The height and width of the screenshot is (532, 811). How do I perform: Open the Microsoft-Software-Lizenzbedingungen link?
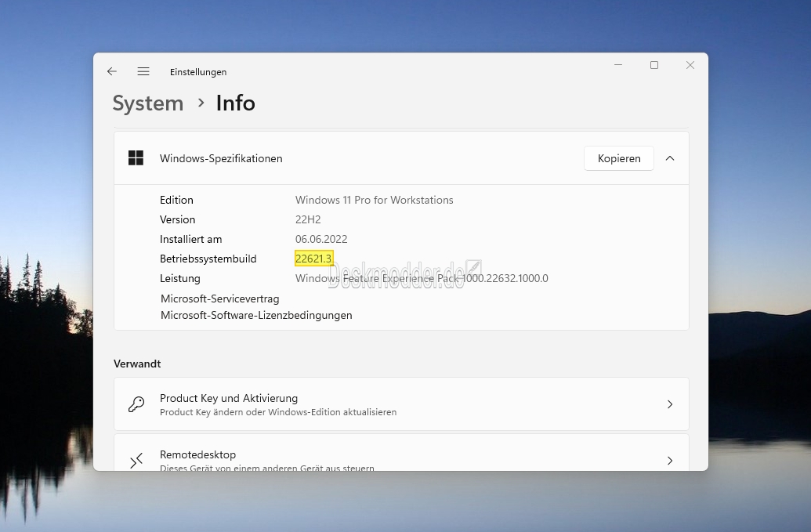(x=256, y=316)
